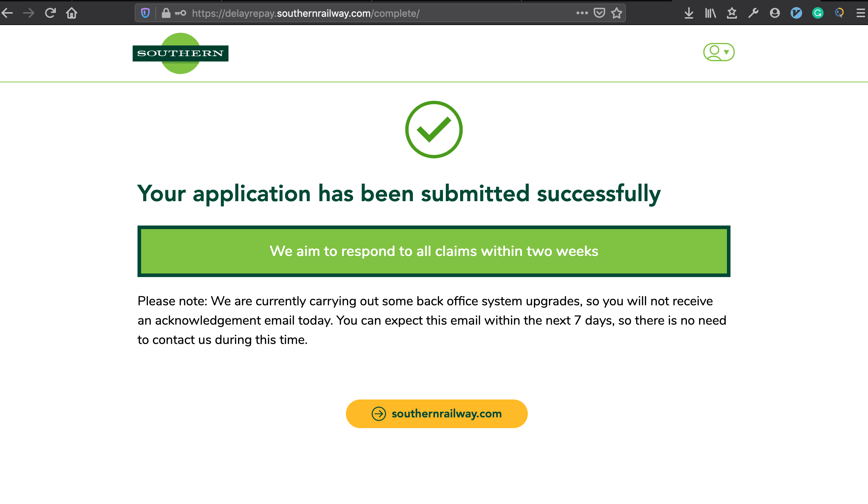Click the saved-logins key icon
The image size is (868, 504).
180,13
